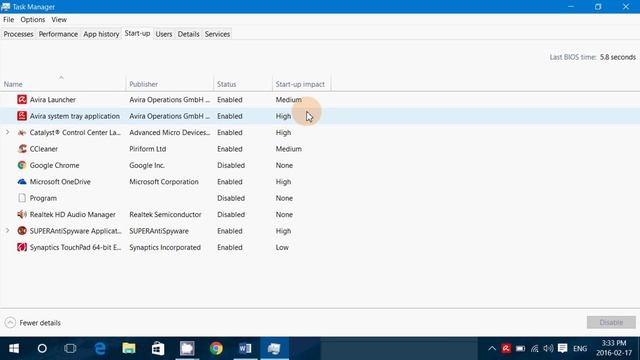640x360 pixels.
Task: Click the Medium impact for CCleaner
Action: tap(289, 149)
